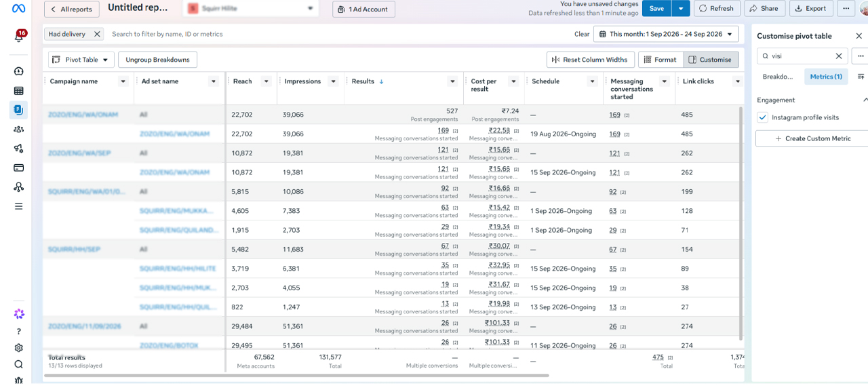Switch to the Breakdowns tab
Image resolution: width=868 pixels, height=388 pixels.
point(778,77)
